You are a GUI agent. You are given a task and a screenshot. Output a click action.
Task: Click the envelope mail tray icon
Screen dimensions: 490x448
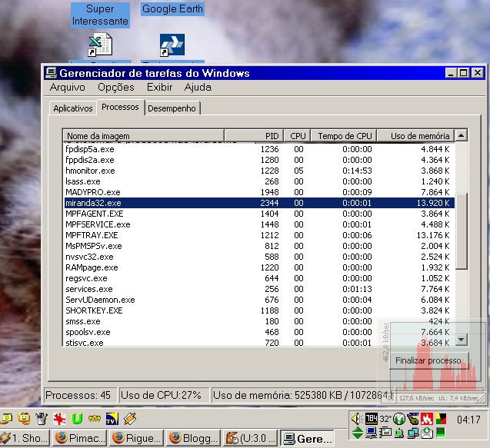[x=427, y=433]
